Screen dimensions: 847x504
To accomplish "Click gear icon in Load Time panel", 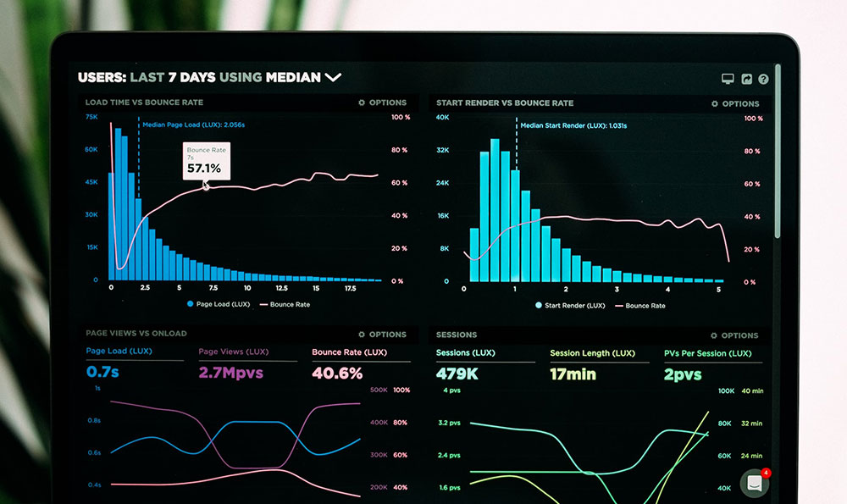I will point(362,102).
